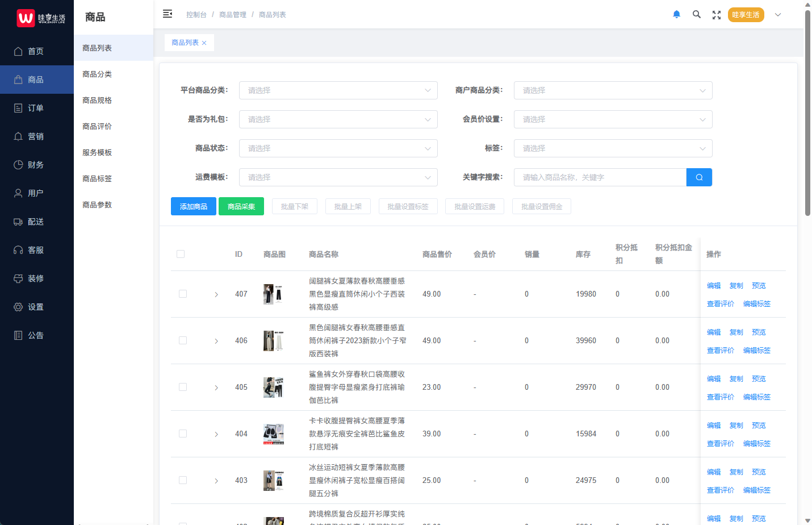Viewport: 812px width, 525px height.
Task: Collapse the sidebar with menu fold icon
Action: point(168,14)
